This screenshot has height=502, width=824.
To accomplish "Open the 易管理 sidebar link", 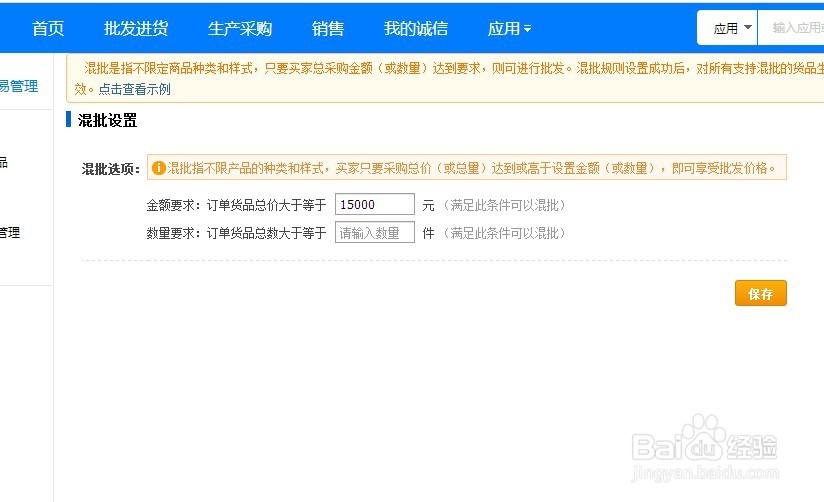I will pos(19,86).
